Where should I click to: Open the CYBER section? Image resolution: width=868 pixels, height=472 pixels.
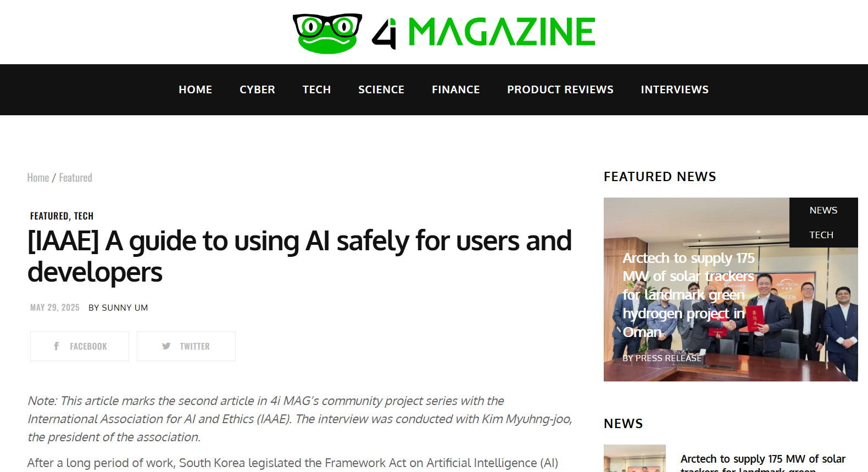click(x=257, y=89)
